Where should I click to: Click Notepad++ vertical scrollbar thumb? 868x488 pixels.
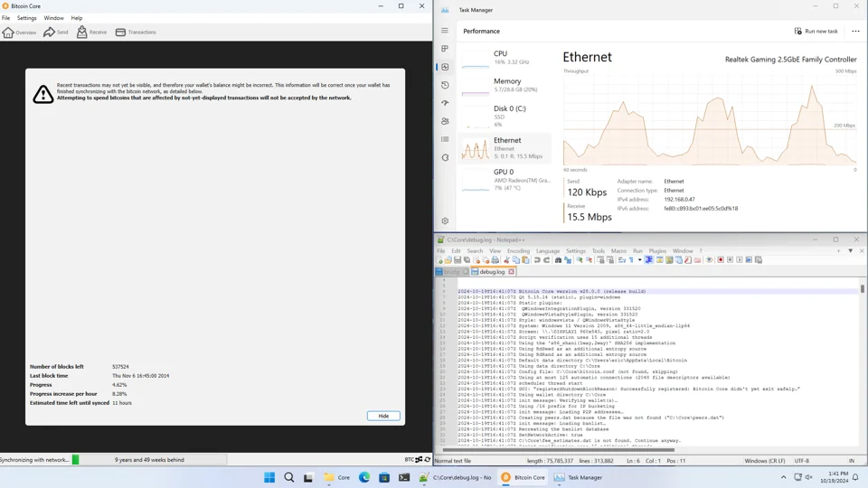pos(862,289)
